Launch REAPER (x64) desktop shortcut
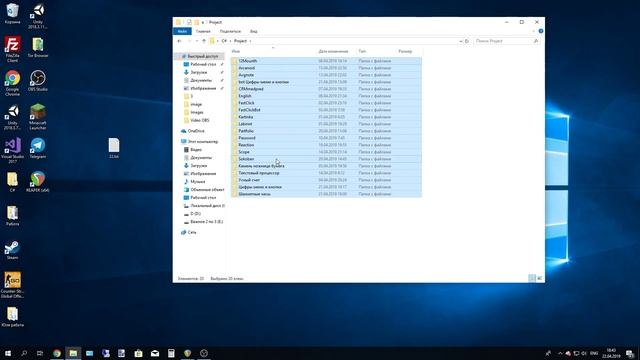Viewport: 640px width, 360px height. coord(38,182)
